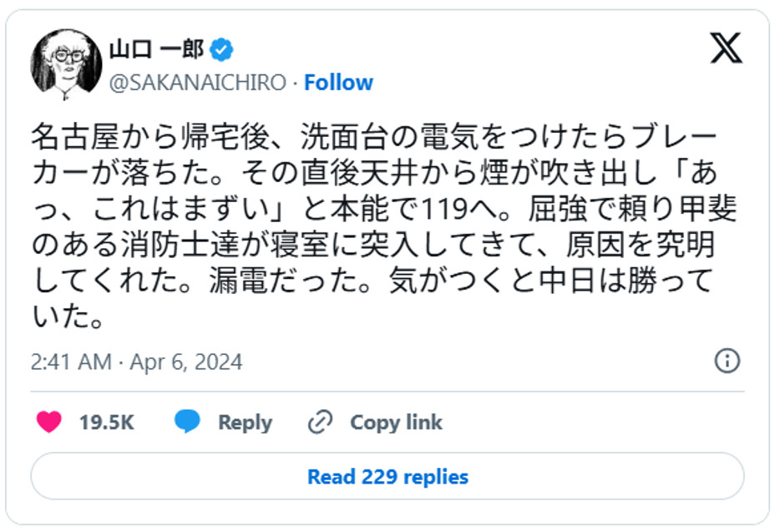This screenshot has width=775, height=532.
Task: Click the 19.5K likes count
Action: click(x=107, y=423)
